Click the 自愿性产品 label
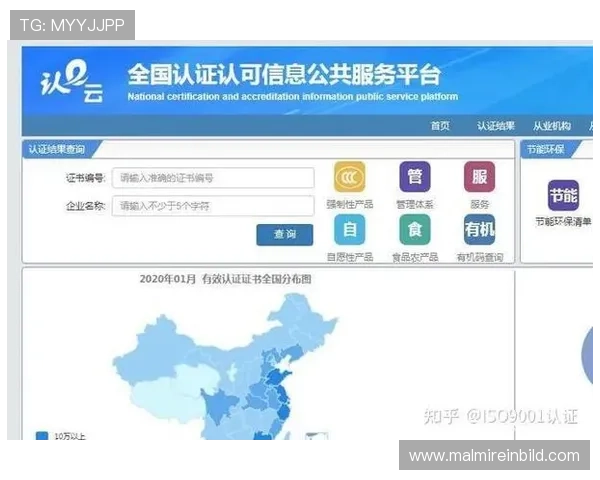 tap(349, 257)
